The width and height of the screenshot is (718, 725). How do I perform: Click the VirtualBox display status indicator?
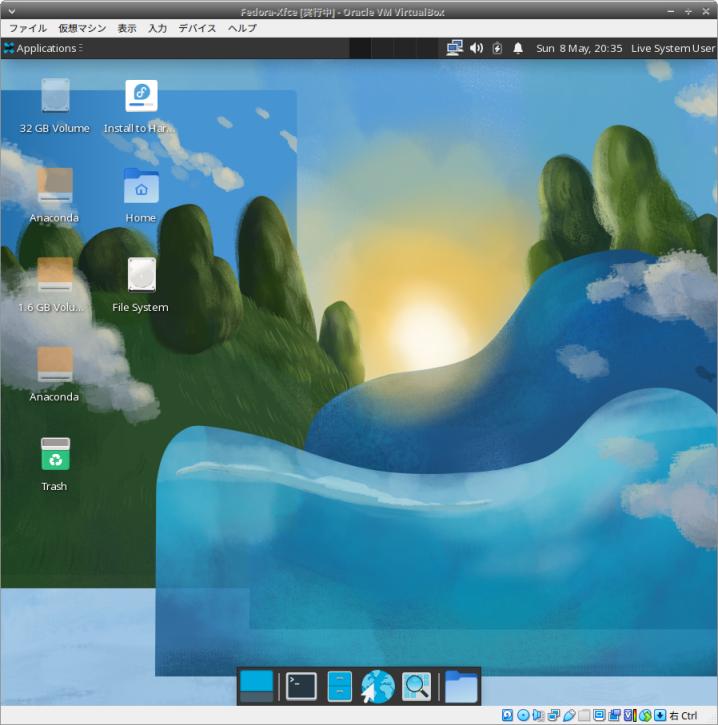(x=599, y=715)
